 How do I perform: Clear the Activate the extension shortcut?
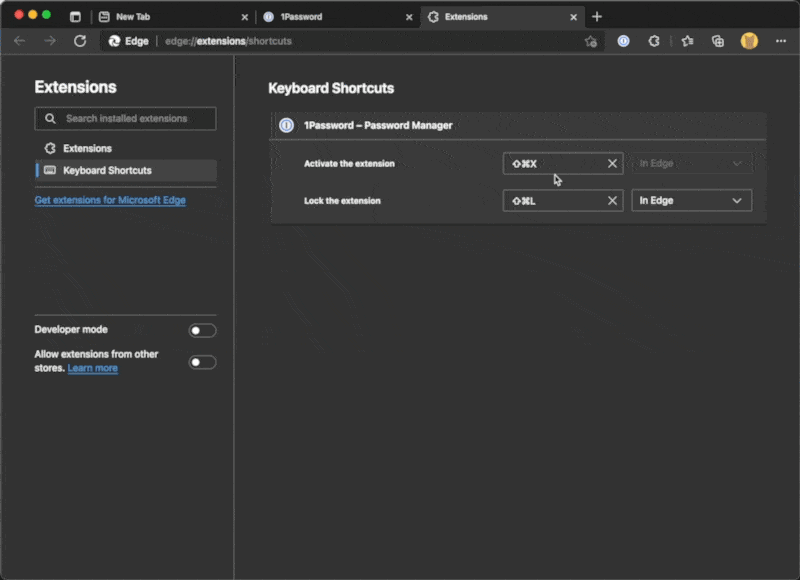(x=612, y=163)
